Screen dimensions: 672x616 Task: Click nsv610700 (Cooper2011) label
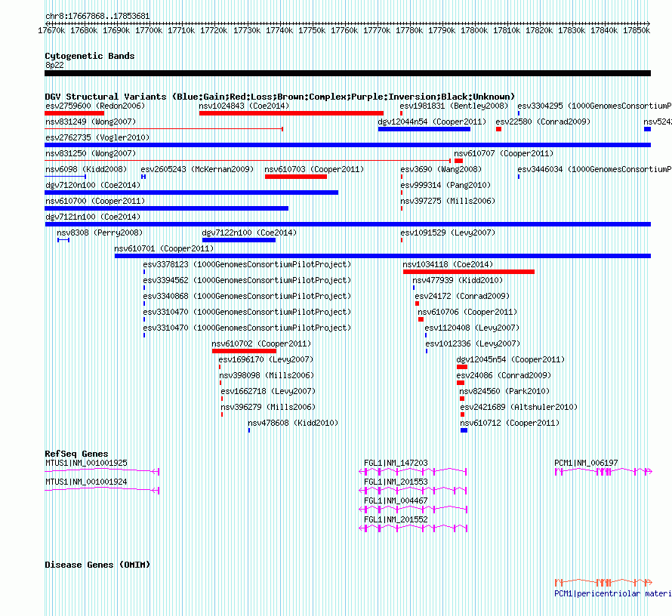pos(95,201)
